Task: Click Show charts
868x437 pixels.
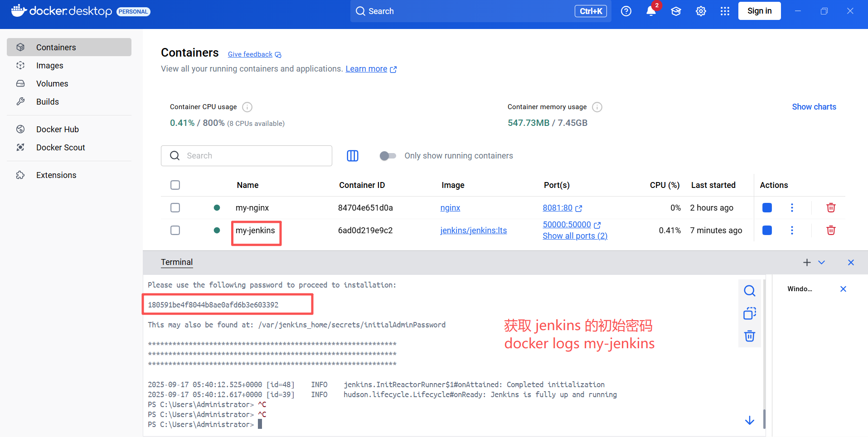Action: (x=814, y=107)
